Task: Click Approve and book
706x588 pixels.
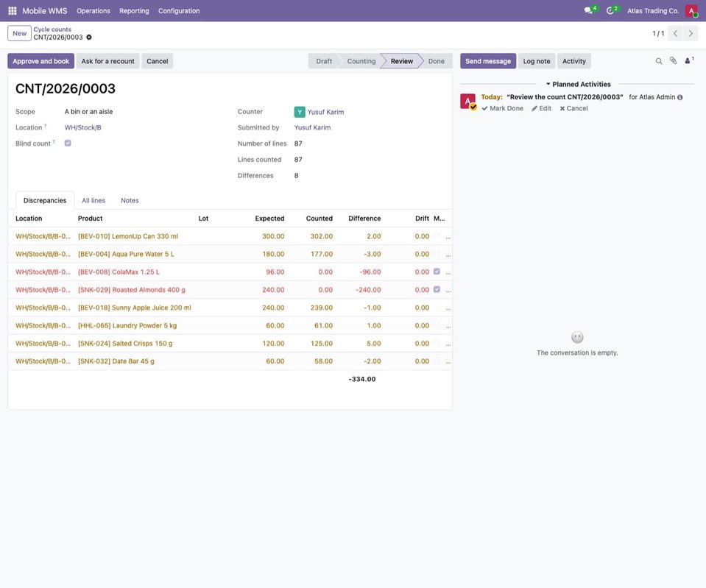Action: click(x=41, y=61)
